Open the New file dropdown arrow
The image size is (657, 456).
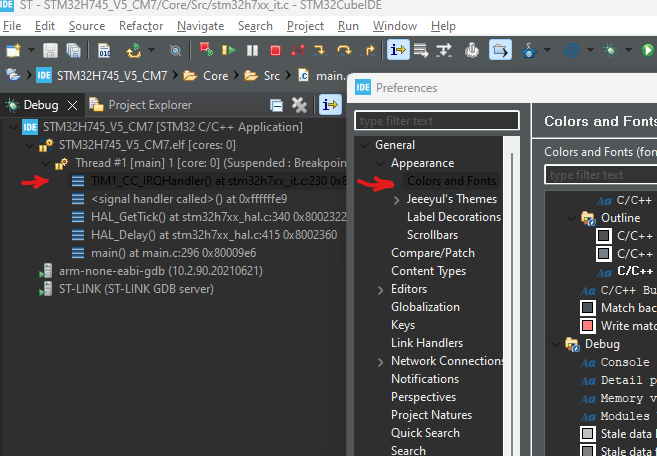[x=31, y=50]
